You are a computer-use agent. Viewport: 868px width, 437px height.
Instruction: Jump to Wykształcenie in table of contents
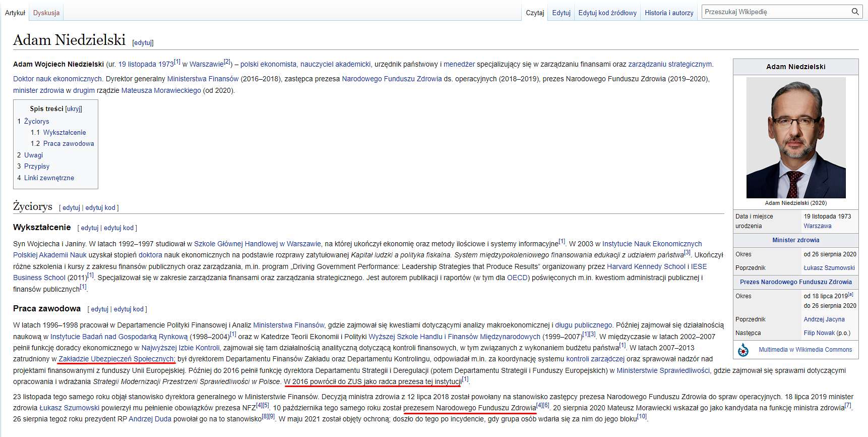tap(65, 132)
